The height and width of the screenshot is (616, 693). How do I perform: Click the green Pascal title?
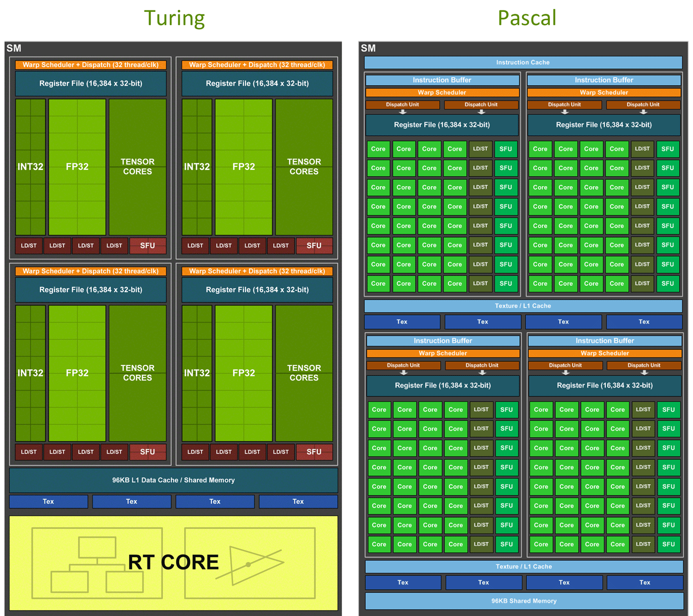(527, 18)
